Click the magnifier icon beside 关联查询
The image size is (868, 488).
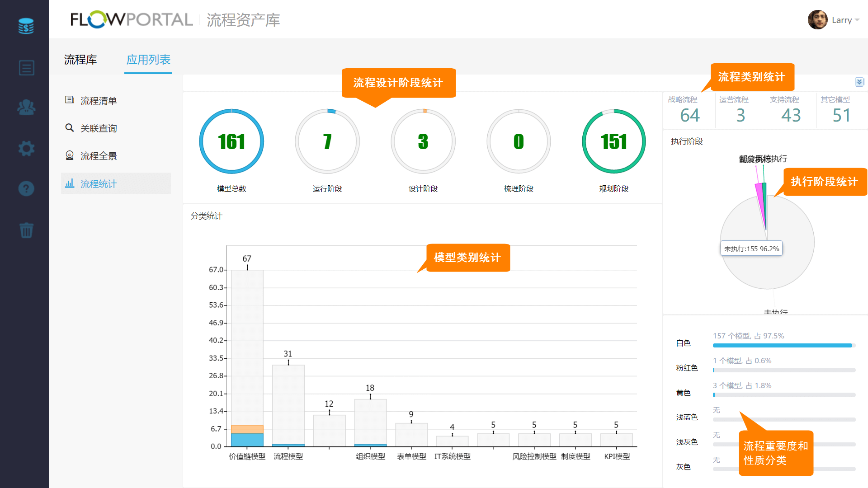tap(69, 128)
